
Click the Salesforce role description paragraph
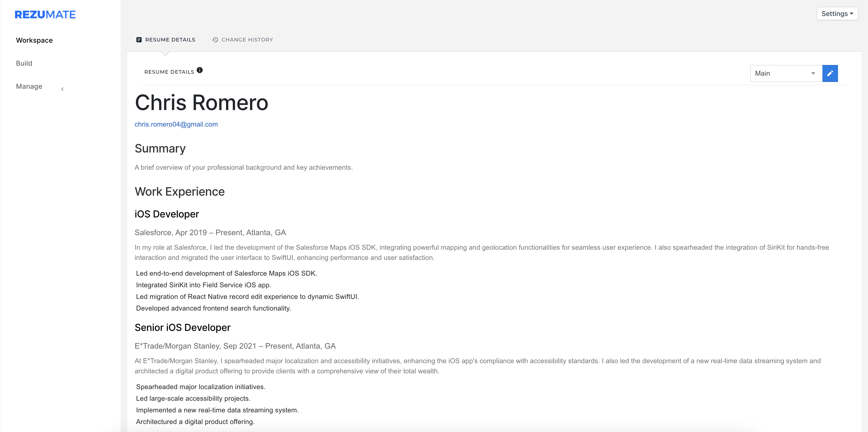[482, 253]
